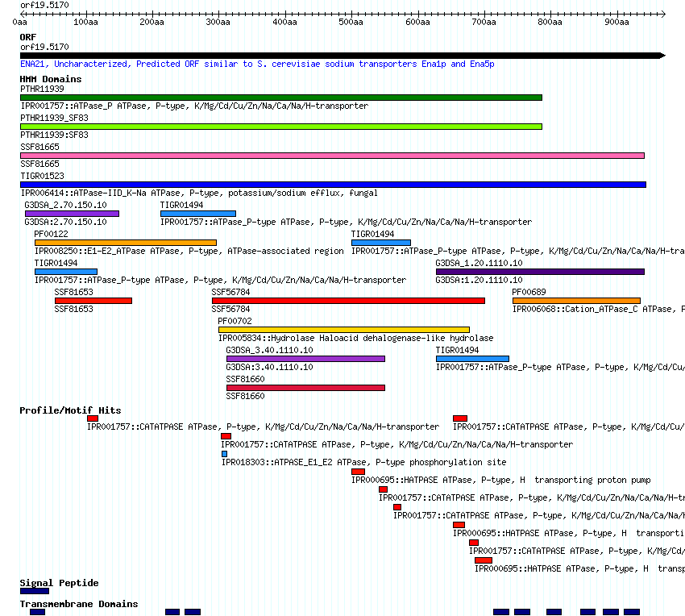Select the red SSF81653 domain bar

(x=93, y=301)
